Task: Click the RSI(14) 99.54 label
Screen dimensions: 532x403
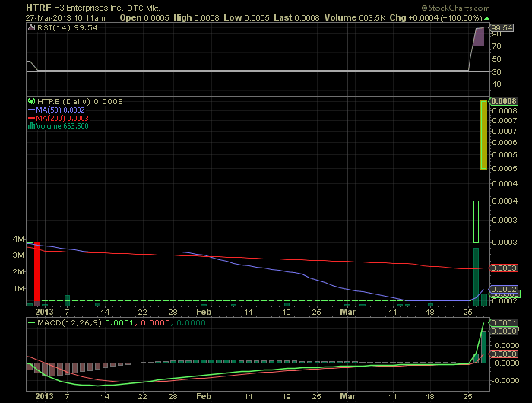Action: tap(67, 28)
